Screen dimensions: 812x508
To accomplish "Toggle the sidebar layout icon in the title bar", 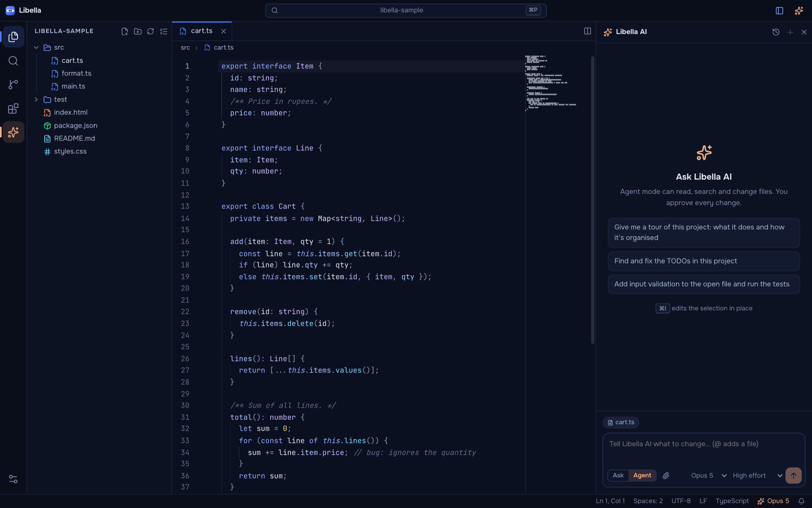I will (x=780, y=10).
